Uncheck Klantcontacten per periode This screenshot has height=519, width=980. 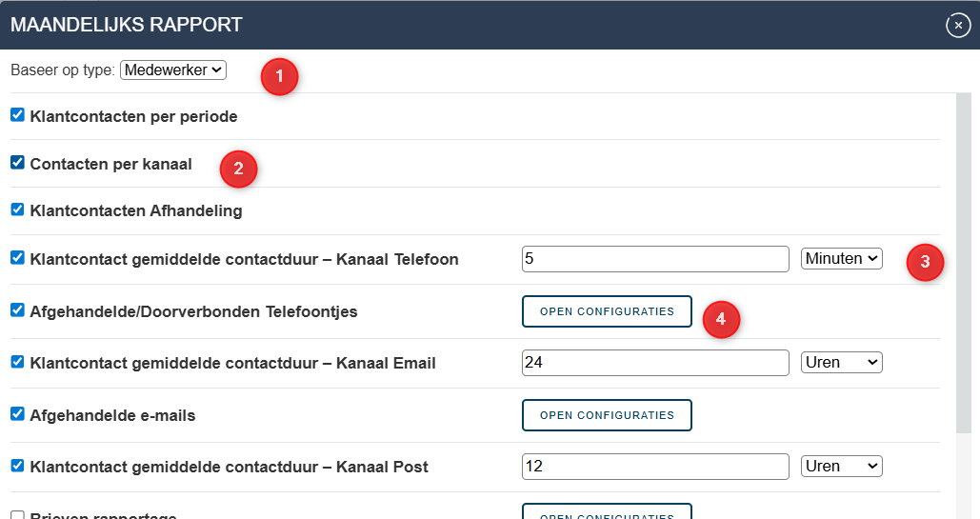17,115
